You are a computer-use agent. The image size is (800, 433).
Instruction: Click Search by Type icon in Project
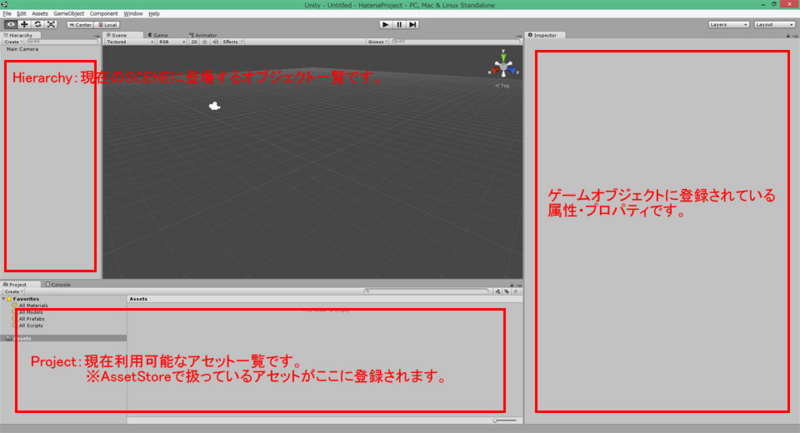tap(497, 292)
